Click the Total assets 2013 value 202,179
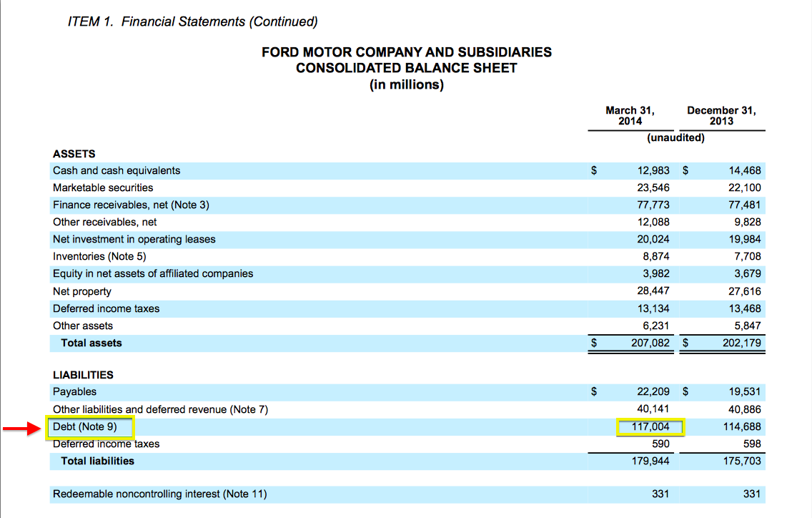Image resolution: width=812 pixels, height=518 pixels. click(742, 343)
